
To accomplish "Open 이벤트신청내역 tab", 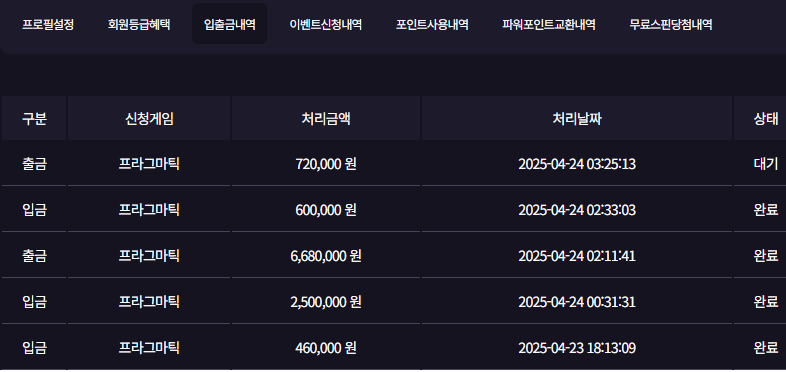I will coord(326,24).
